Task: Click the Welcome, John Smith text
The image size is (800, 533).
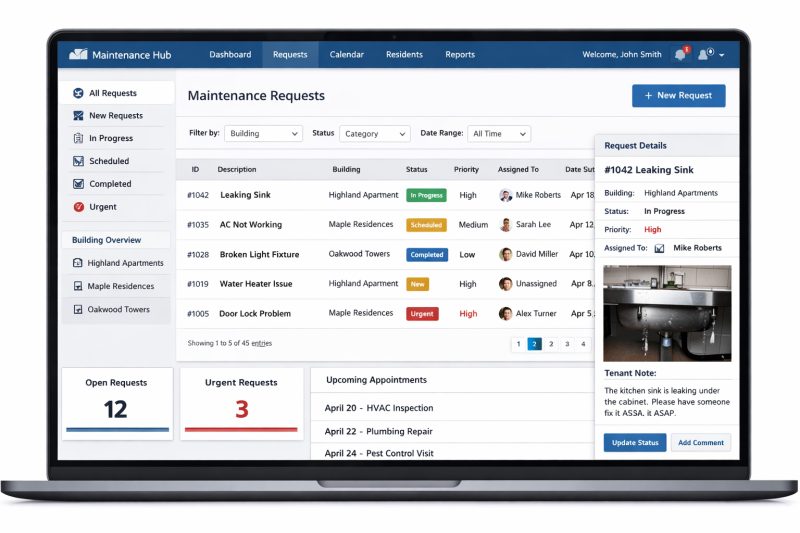Action: [x=621, y=55]
